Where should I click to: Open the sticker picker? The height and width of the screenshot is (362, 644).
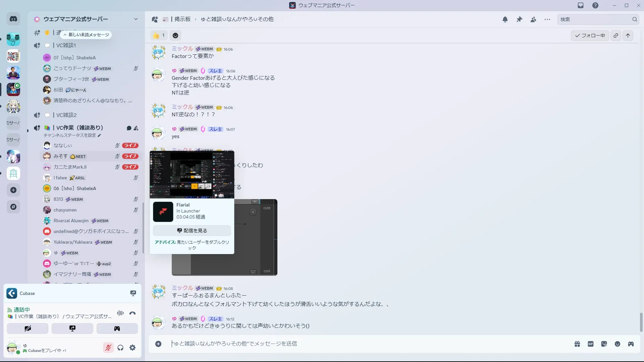tap(604, 344)
